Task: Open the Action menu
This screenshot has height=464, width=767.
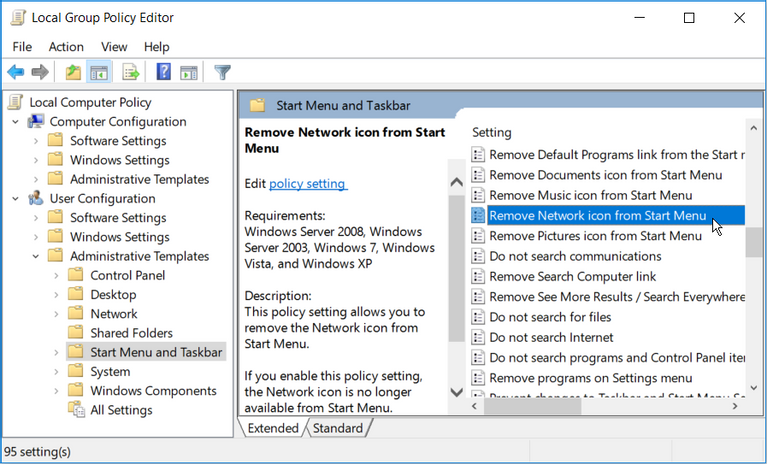Action: [66, 47]
